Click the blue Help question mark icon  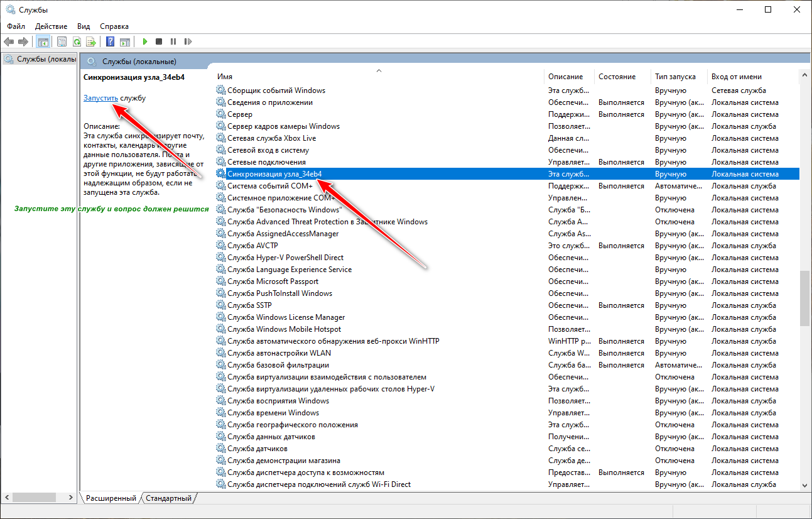coord(110,41)
